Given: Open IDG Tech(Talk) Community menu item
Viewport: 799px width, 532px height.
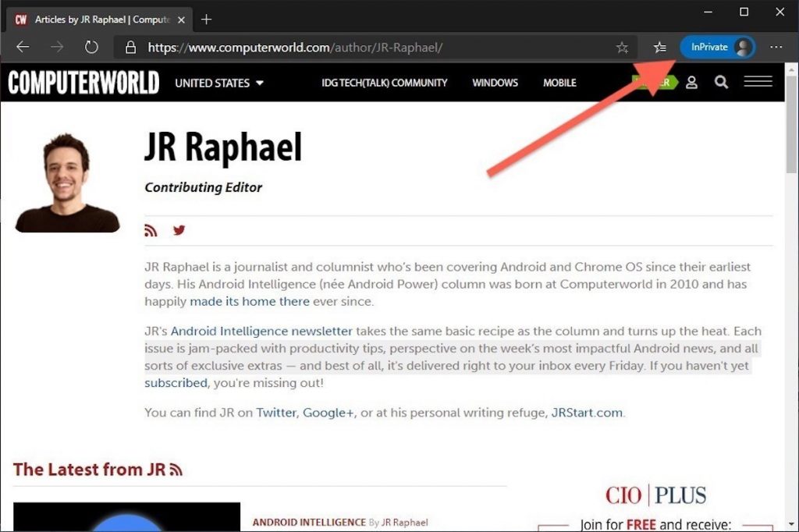Looking at the screenshot, I should [x=384, y=83].
